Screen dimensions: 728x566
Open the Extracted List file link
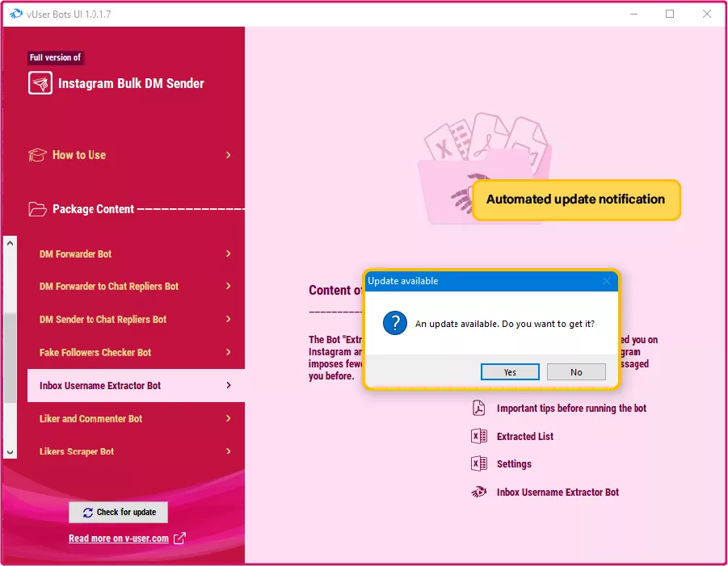coord(524,436)
